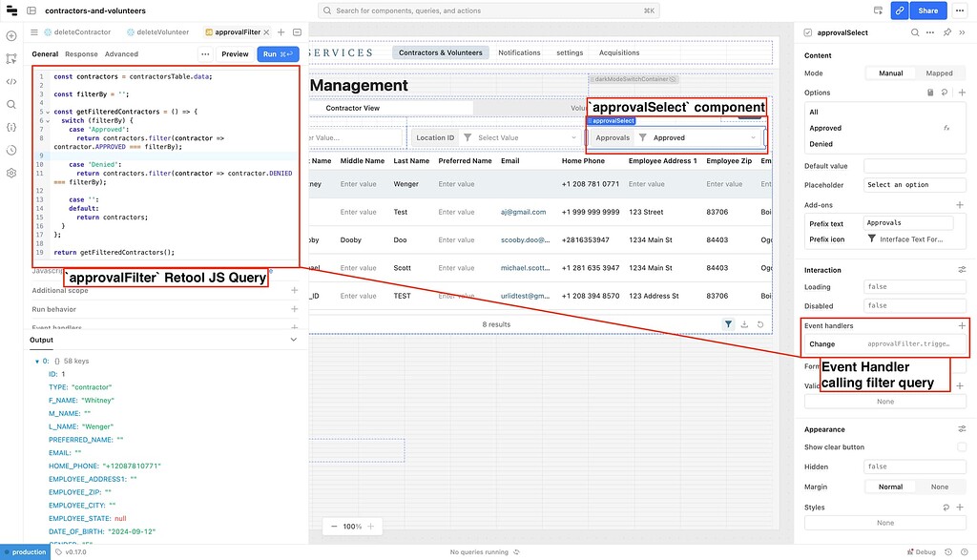The width and height of the screenshot is (977, 560).
Task: Click the Default value input field
Action: point(915,166)
